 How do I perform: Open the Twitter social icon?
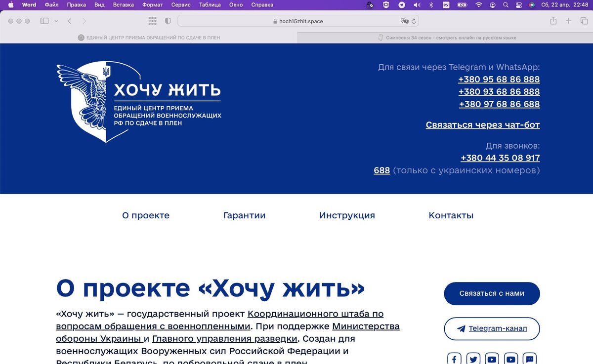pos(473,359)
